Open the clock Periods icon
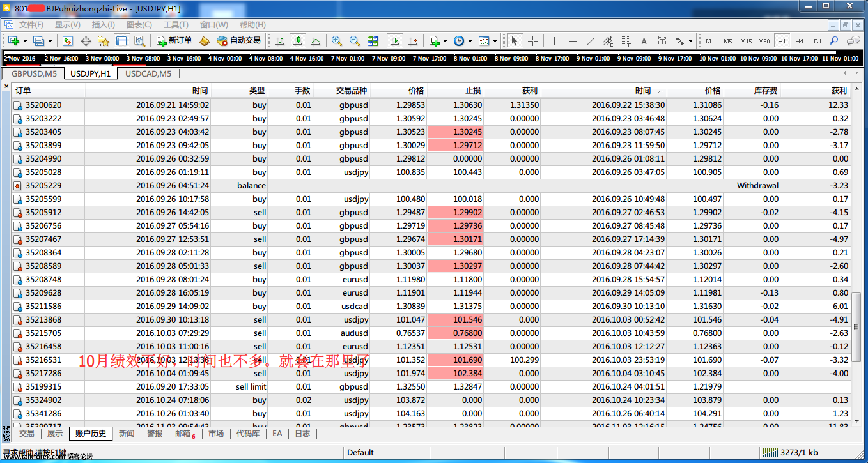Screen dimensions: 868x463 [x=459, y=41]
